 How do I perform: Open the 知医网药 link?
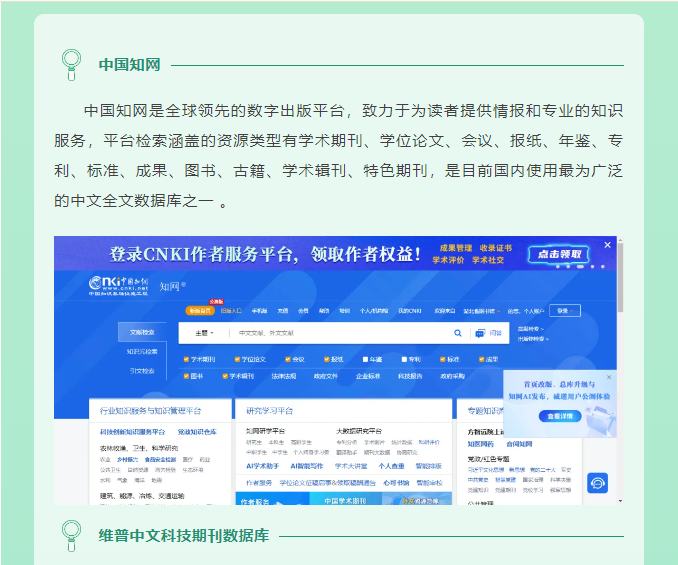tap(480, 444)
